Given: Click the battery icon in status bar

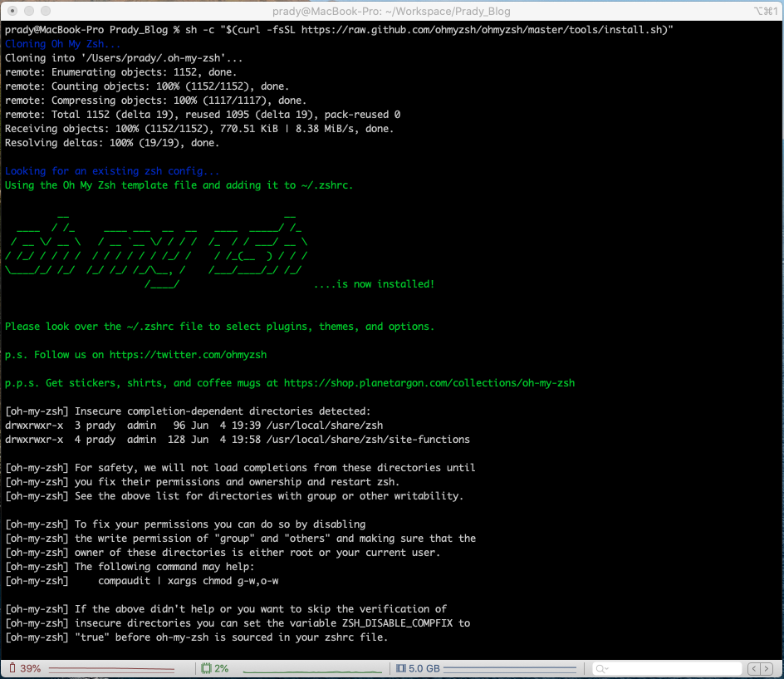Looking at the screenshot, I should tap(12, 668).
